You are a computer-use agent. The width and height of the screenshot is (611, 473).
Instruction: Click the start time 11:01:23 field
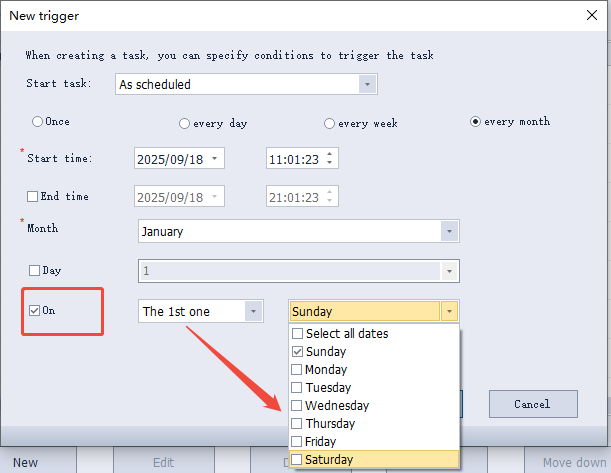click(x=295, y=159)
